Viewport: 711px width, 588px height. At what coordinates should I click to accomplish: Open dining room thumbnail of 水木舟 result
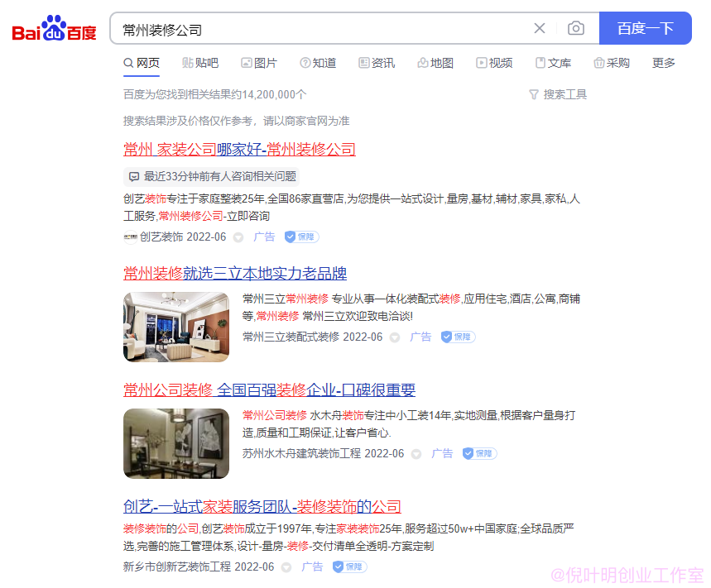[x=176, y=443]
